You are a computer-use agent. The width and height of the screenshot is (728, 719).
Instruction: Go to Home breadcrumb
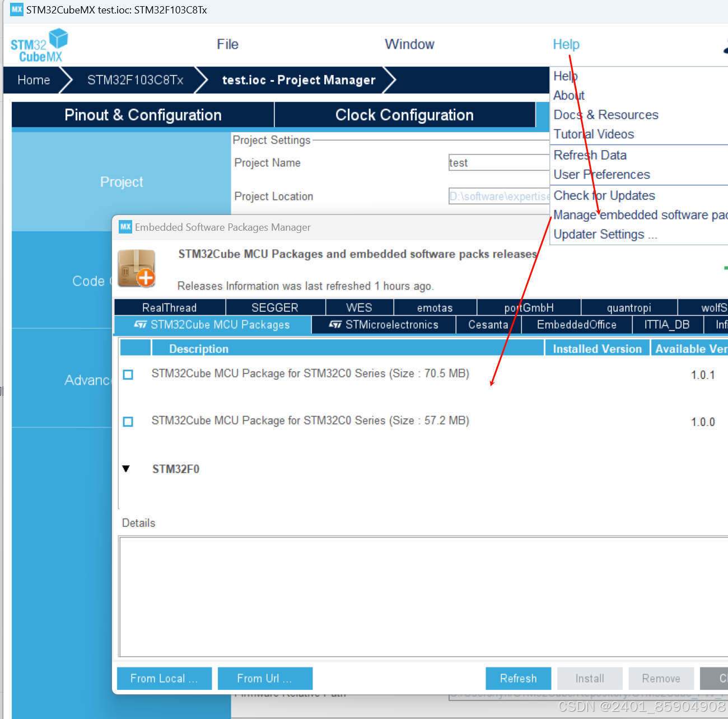click(34, 80)
